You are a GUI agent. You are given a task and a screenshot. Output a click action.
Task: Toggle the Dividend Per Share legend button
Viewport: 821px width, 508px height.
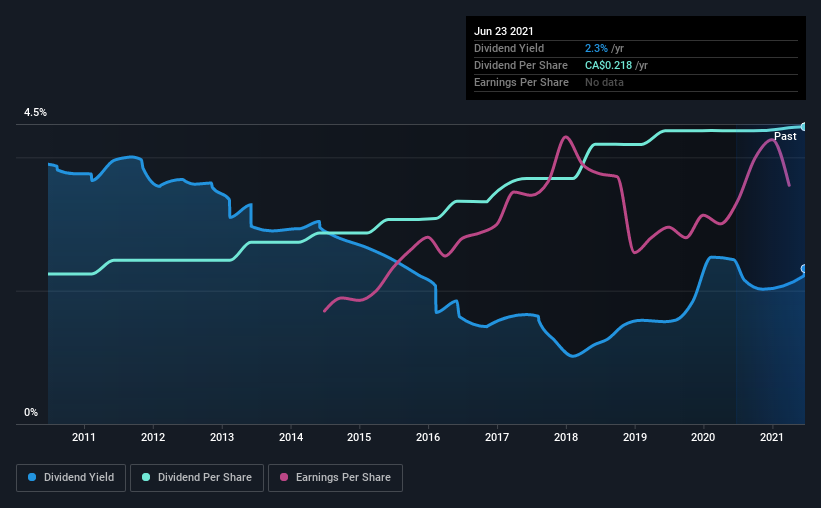click(197, 478)
